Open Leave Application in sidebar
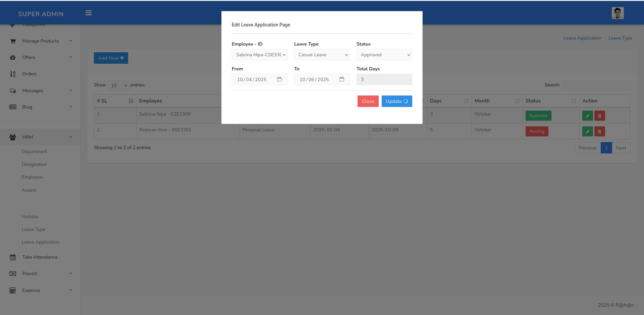The image size is (644, 315). pyautogui.click(x=41, y=242)
